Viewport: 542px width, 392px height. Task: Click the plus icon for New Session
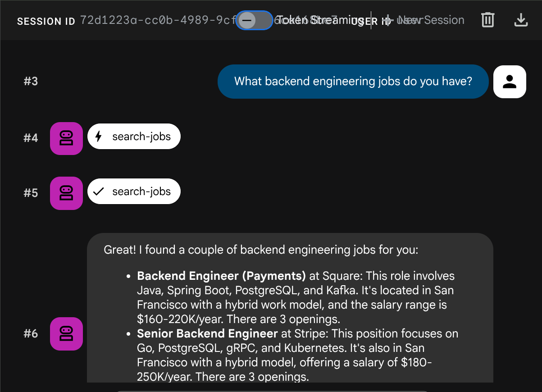(388, 20)
